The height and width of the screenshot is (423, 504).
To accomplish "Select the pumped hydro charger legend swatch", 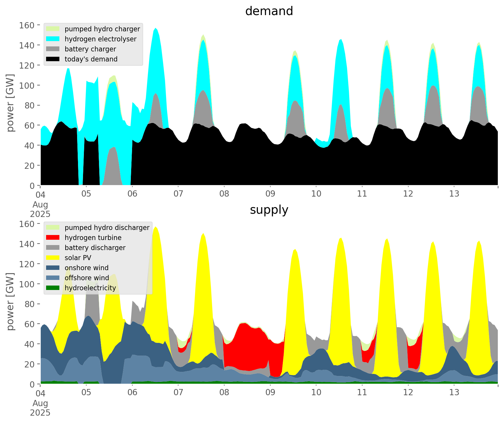I will point(53,29).
